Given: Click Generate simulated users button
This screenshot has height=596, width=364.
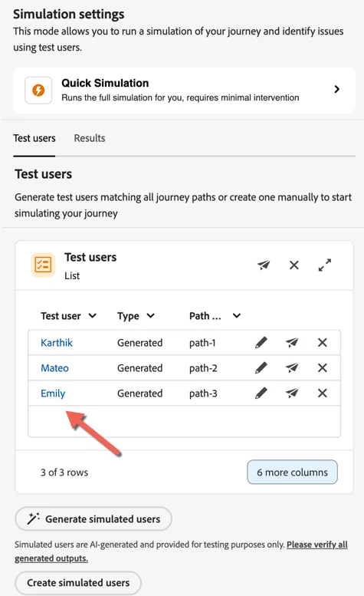Looking at the screenshot, I should (93, 519).
